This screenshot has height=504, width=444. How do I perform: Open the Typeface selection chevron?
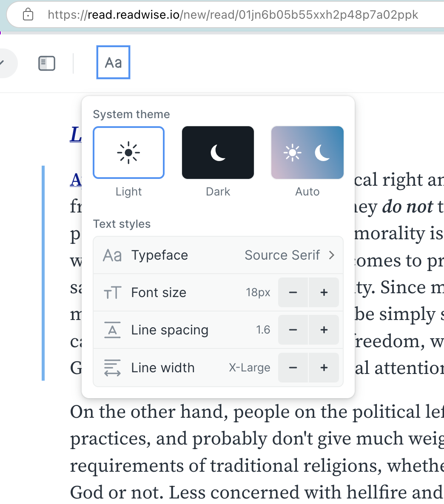[x=332, y=255]
